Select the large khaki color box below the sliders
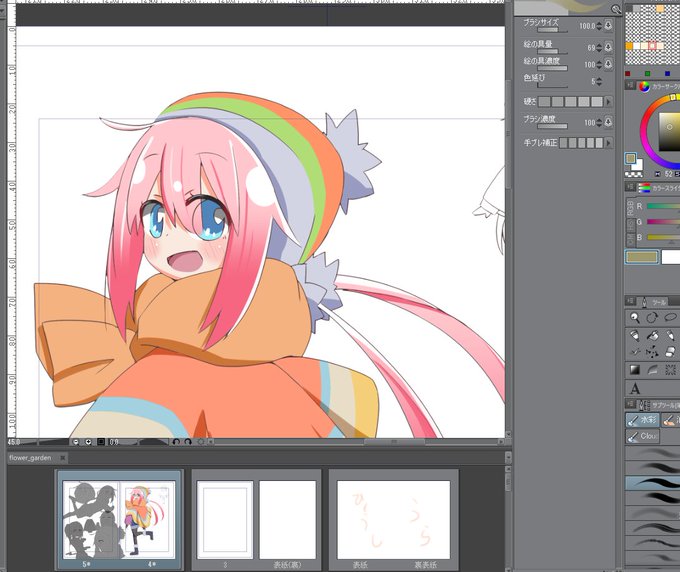Viewport: 680px width, 572px height. point(642,257)
